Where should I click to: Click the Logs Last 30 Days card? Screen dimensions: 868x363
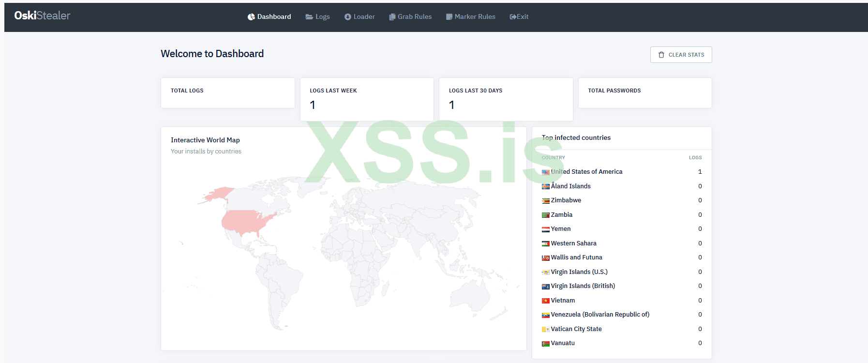(506, 99)
